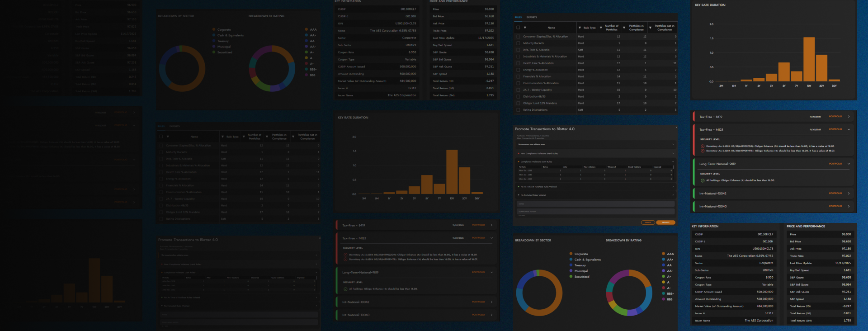Select Health Care % Allocation checkbox, bright rules table
Image resolution: width=868 pixels, height=331 pixels.
[x=518, y=63]
